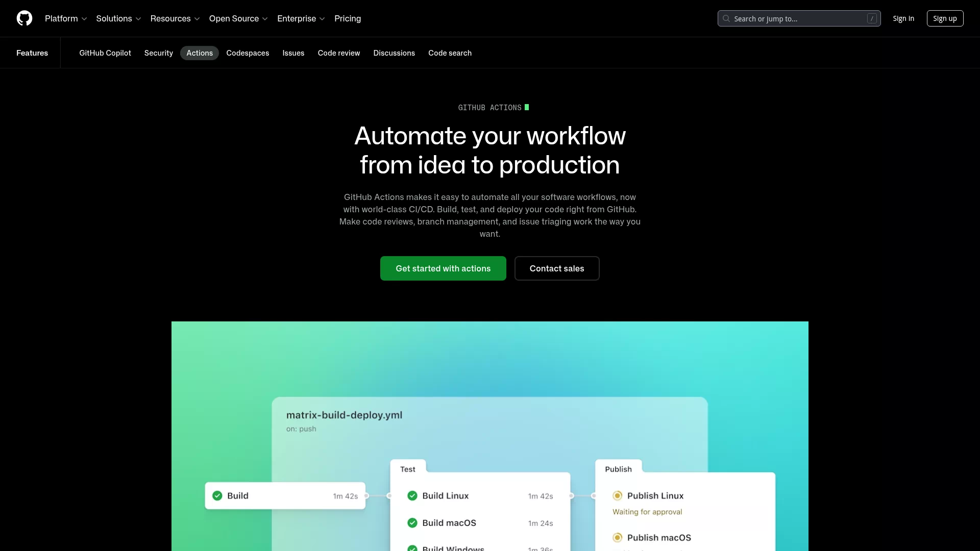
Task: Click the Contact sales button
Action: pos(557,268)
